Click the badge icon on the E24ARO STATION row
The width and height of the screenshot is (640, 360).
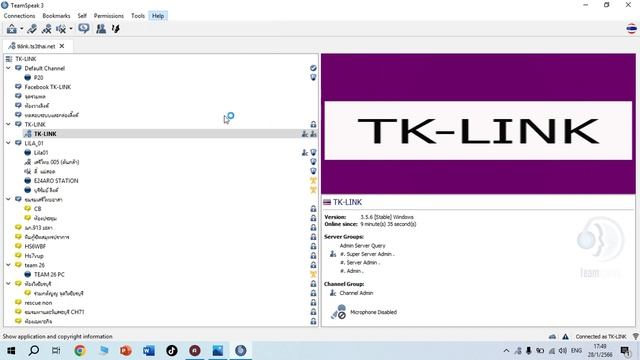(313, 180)
